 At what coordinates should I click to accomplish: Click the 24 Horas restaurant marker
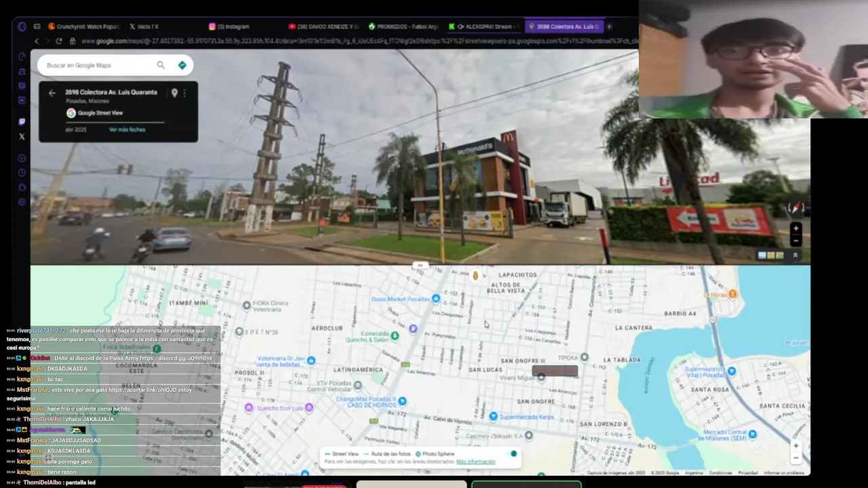click(732, 294)
